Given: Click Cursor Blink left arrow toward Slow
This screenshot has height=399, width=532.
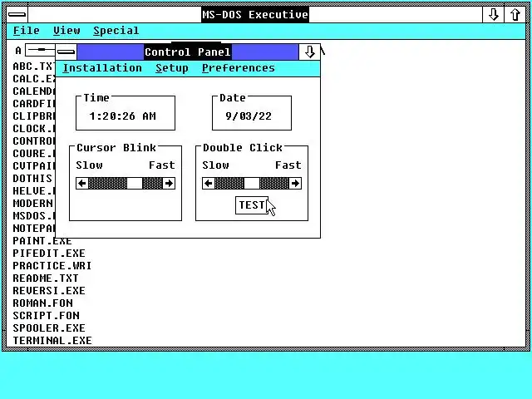Looking at the screenshot, I should click(x=81, y=184).
